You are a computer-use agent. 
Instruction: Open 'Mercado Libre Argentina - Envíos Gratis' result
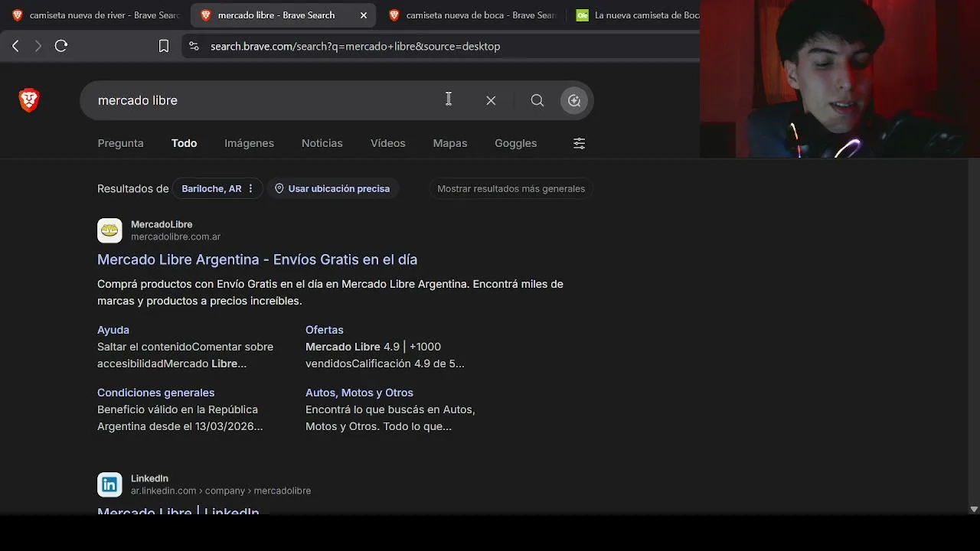tap(257, 259)
